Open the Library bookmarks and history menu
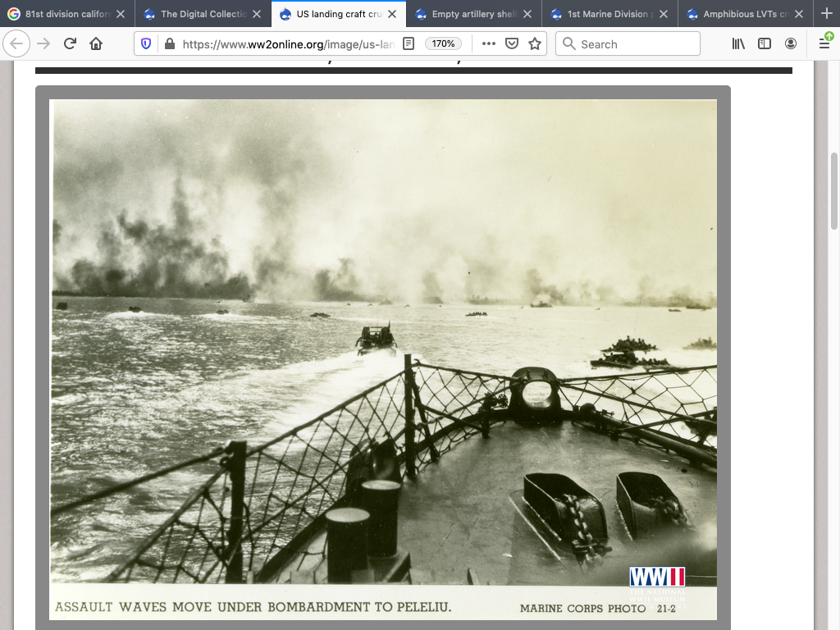 (x=738, y=44)
